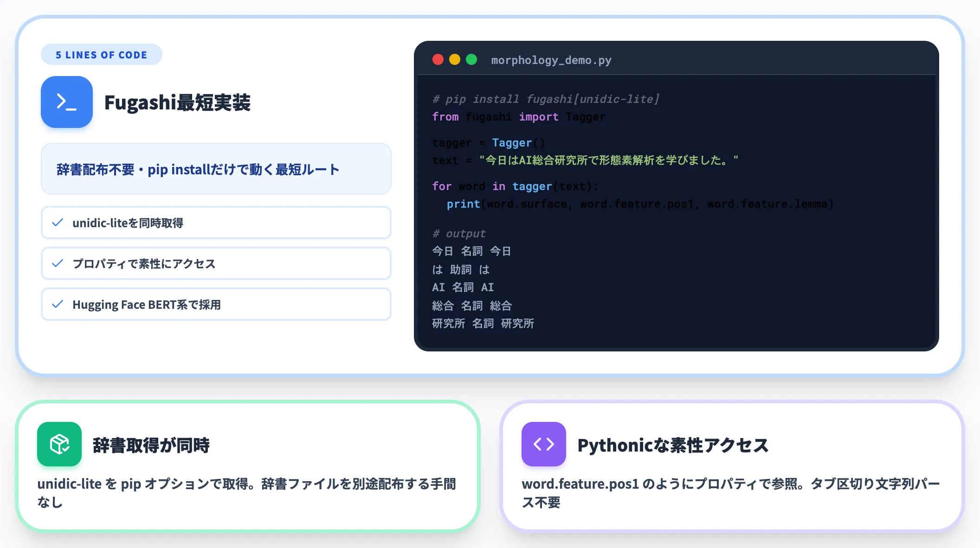The image size is (980, 548).
Task: Click the morphology_demo.py file name
Action: (x=551, y=60)
